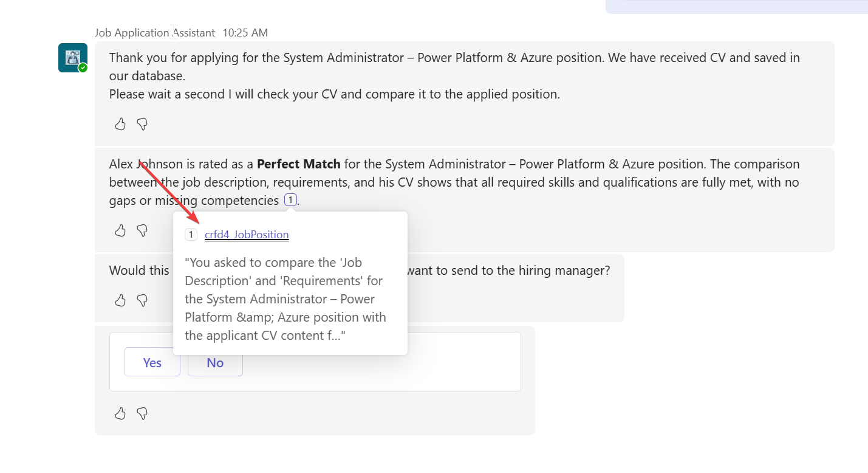Open the crfd4_JobPosition source link
Screen dimensions: 868x473
[247, 235]
